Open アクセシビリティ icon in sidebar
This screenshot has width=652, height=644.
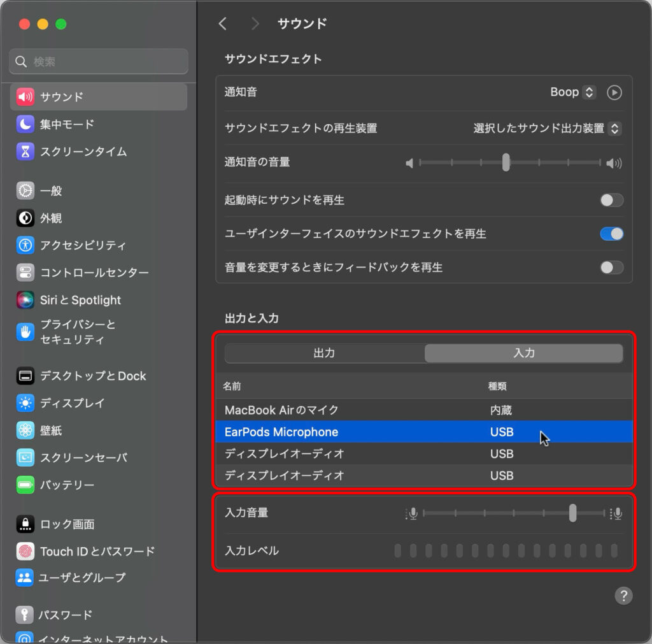25,245
